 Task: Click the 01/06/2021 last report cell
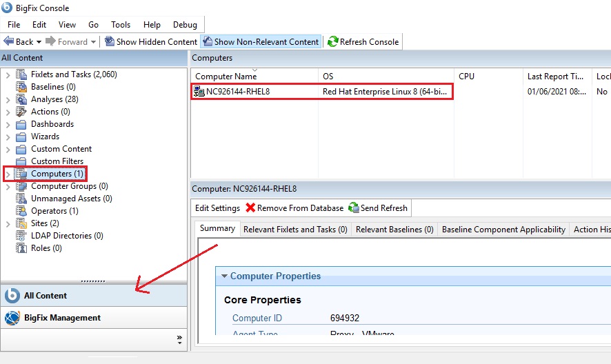[557, 92]
